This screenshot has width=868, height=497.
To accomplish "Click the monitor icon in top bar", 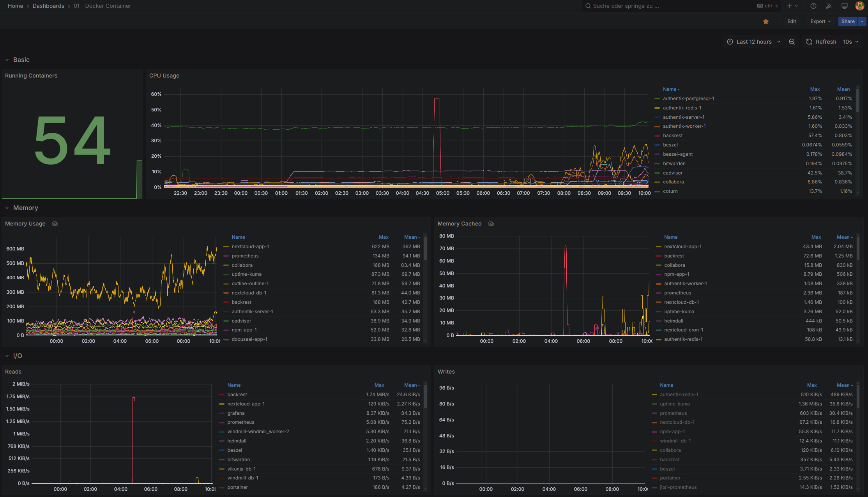I will point(844,6).
